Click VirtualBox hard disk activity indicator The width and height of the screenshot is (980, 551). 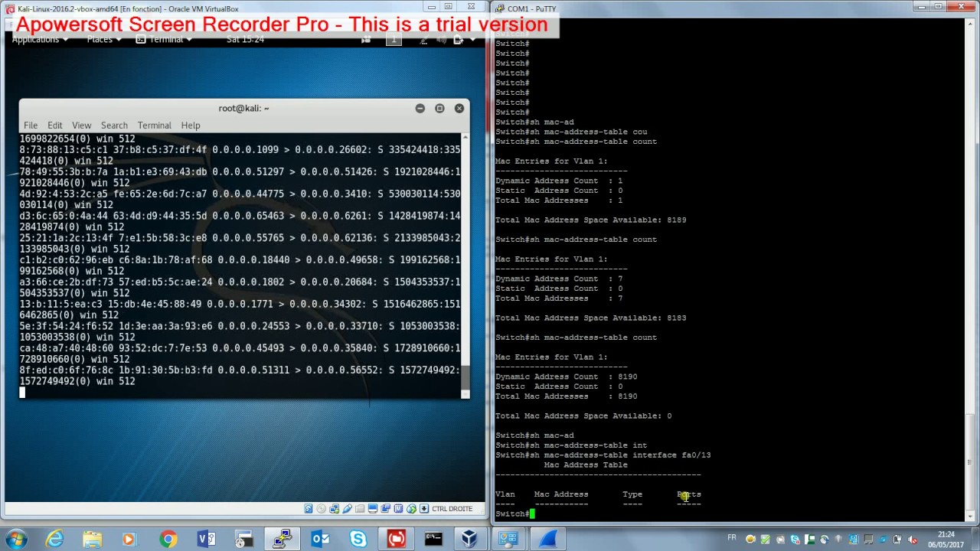pos(309,509)
